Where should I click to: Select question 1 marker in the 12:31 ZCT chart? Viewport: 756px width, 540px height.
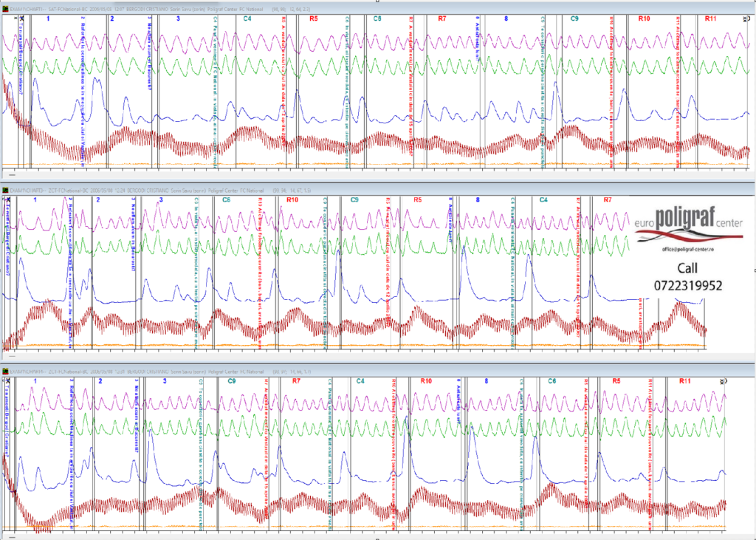point(35,380)
